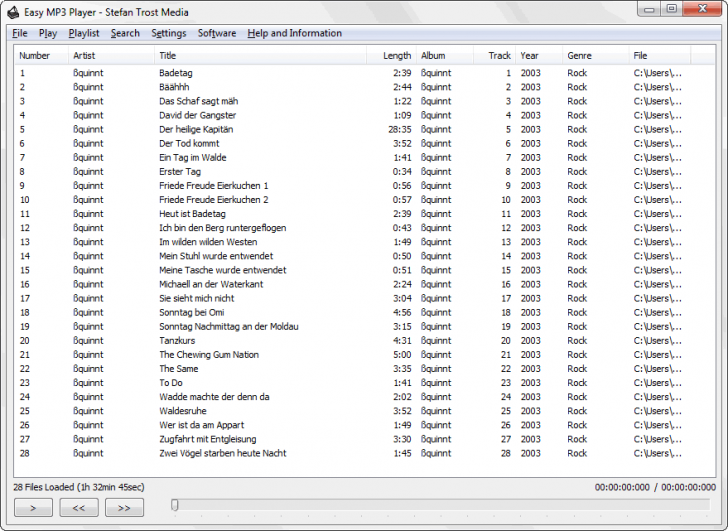Select the song The Same
This screenshot has width=728, height=531.
(x=178, y=369)
